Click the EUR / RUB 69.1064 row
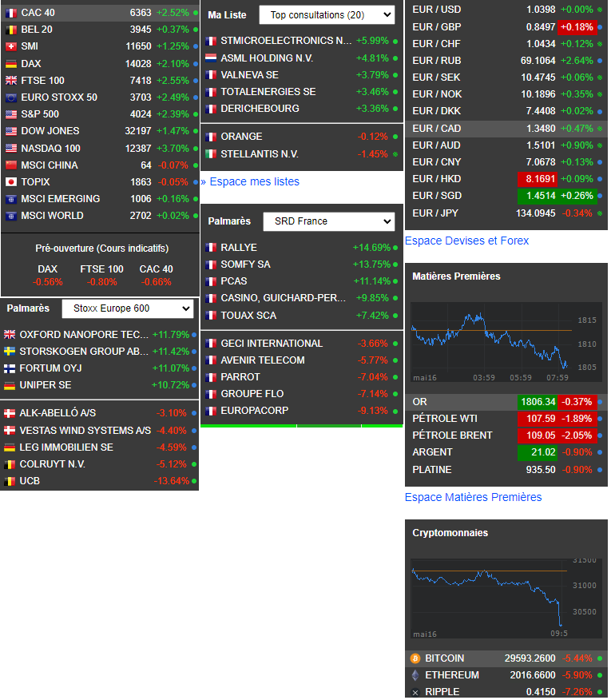The image size is (611, 700). (x=506, y=61)
